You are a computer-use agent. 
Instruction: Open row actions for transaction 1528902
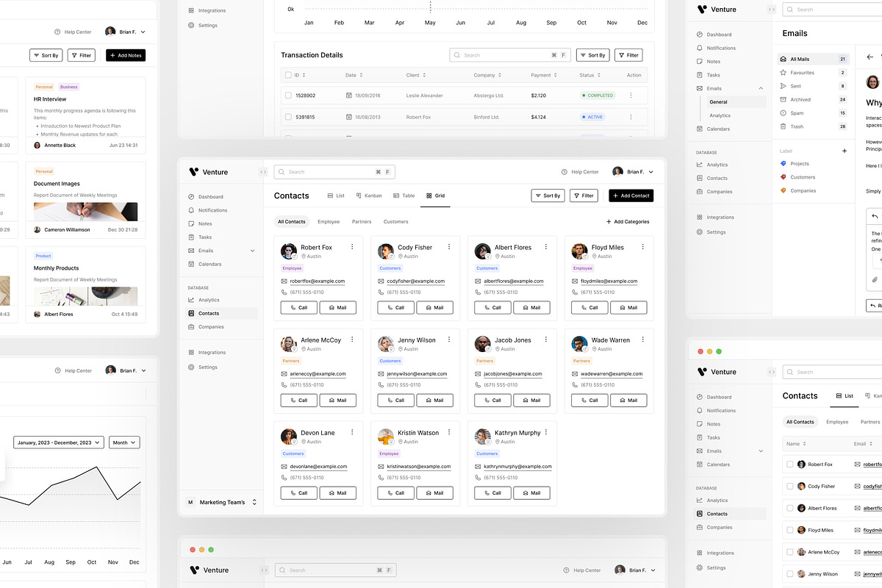(631, 96)
